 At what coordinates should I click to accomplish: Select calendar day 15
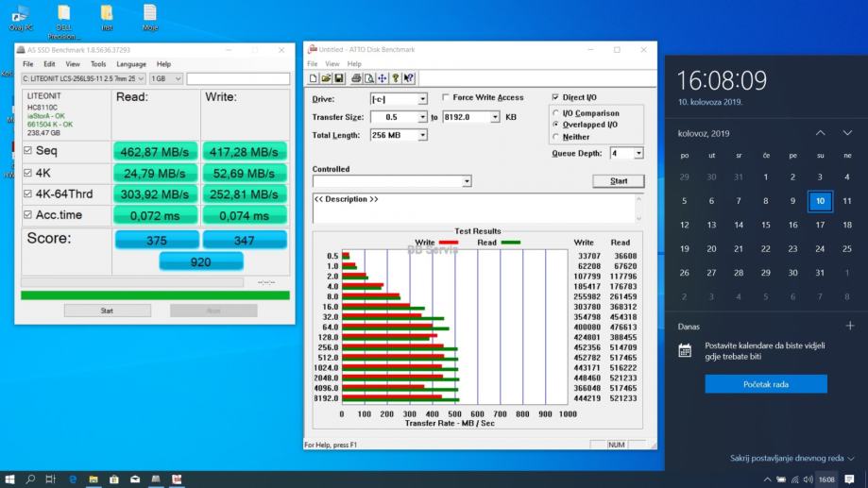tap(766, 225)
